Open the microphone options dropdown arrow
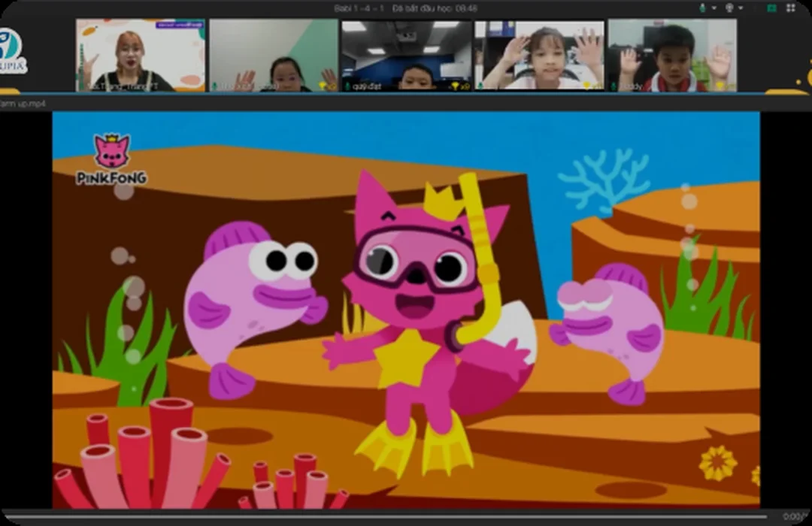 pos(714,8)
